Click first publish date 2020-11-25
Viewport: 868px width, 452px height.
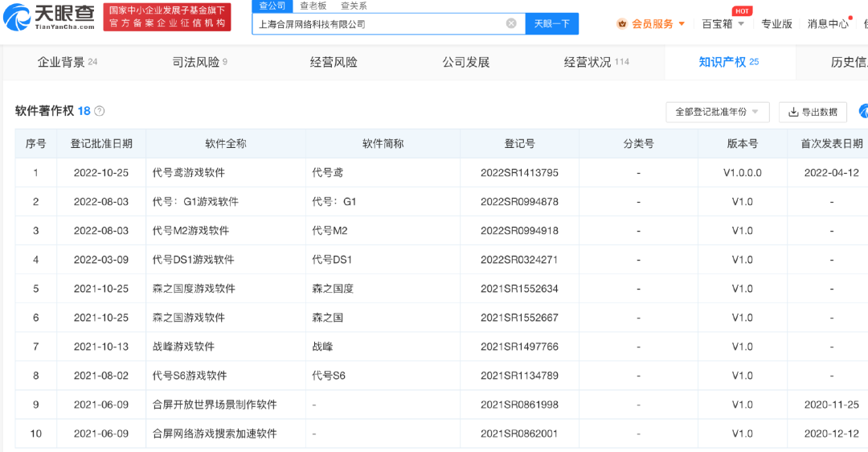[x=832, y=405]
